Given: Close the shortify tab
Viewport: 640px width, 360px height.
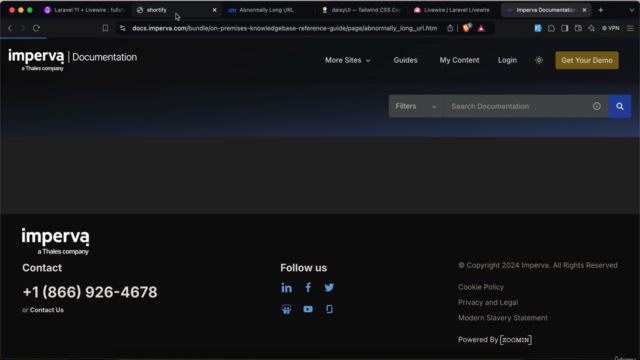Looking at the screenshot, I should [214, 10].
